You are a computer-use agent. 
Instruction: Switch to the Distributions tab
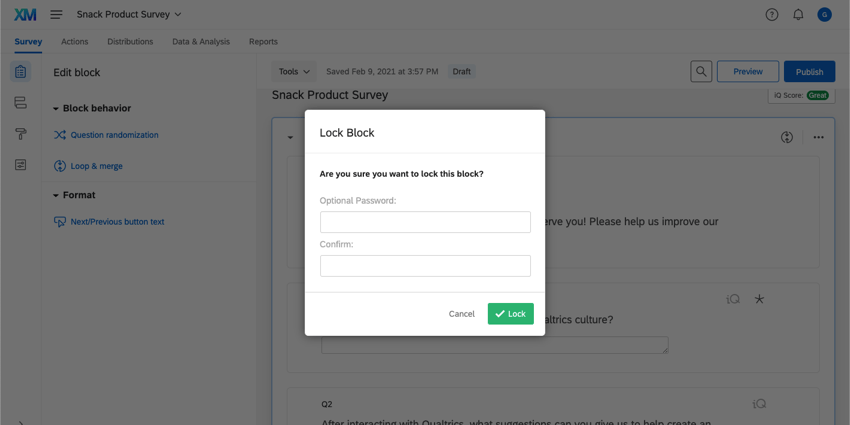click(130, 42)
